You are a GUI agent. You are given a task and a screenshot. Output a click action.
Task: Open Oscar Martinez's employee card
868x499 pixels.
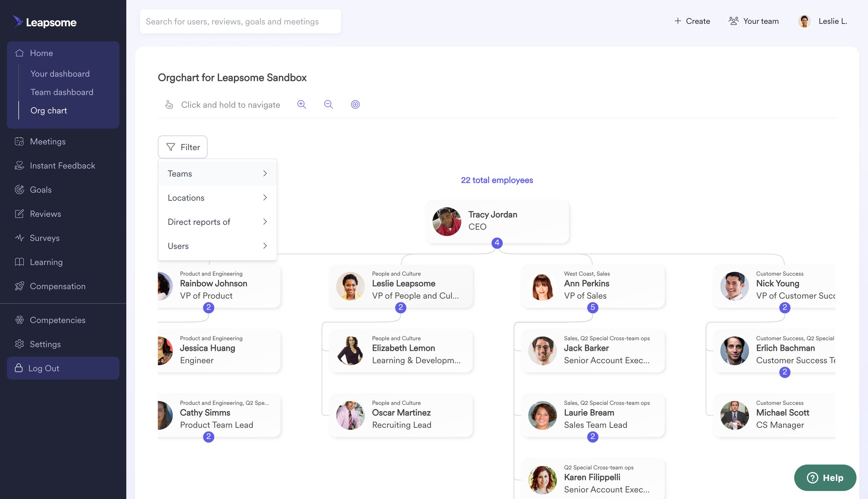401,415
